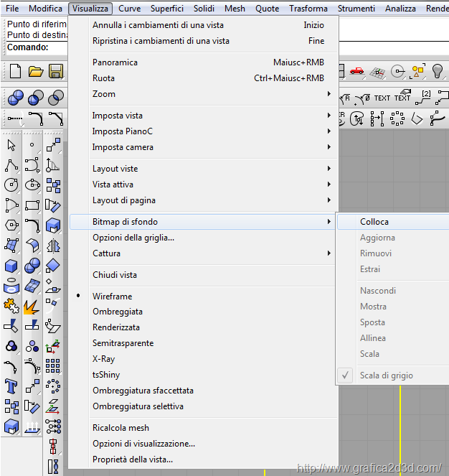Click the orange explode tool icon
This screenshot has height=476, width=449.
click(32, 307)
